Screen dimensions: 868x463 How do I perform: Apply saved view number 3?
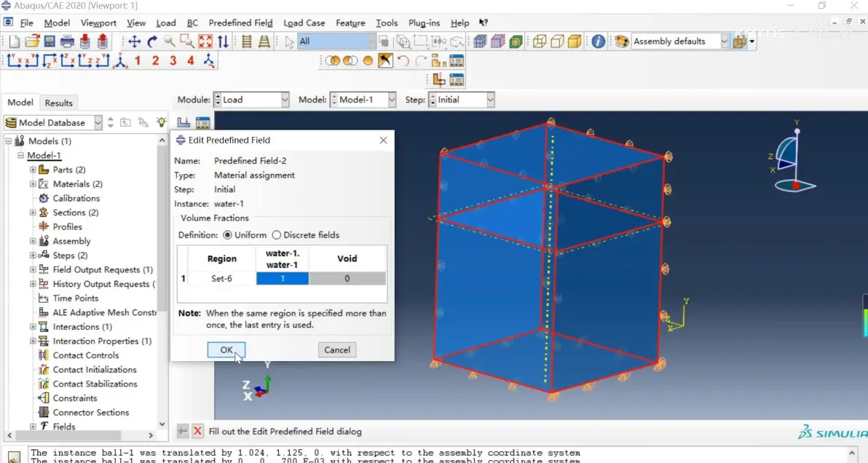coord(173,60)
